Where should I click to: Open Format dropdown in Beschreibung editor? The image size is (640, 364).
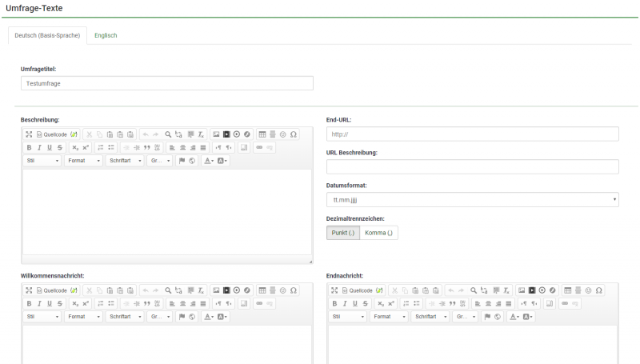[x=84, y=160]
